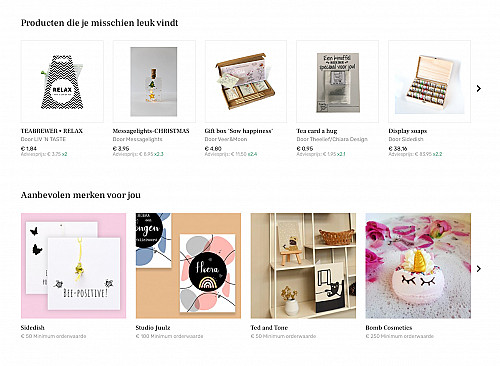Click the TEABREWER • RELAX title link

click(x=52, y=131)
